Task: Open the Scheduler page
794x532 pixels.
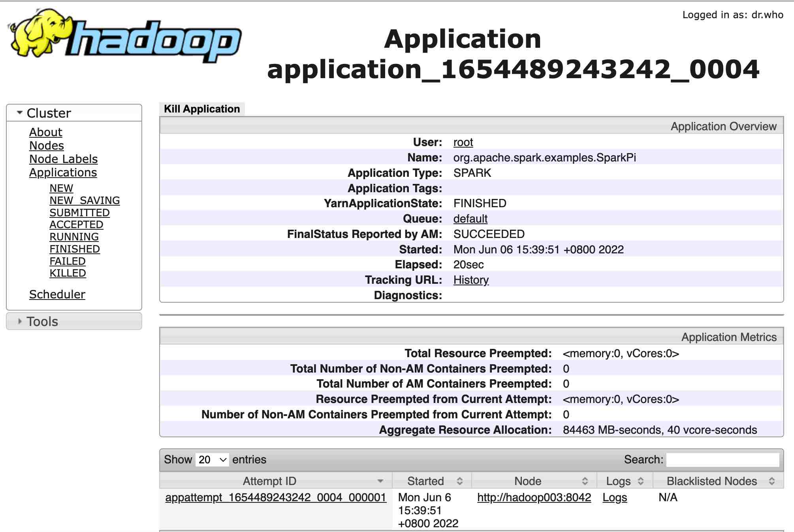Action: coord(57,294)
